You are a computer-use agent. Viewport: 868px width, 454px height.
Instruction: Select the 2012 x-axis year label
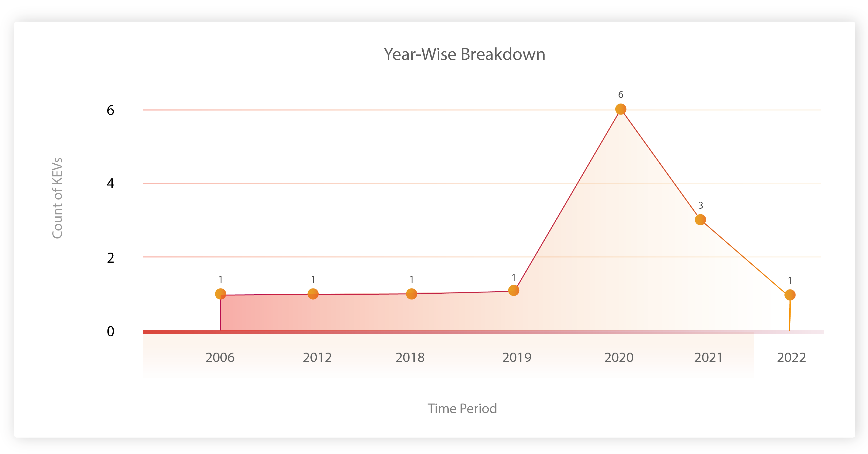[x=317, y=358]
